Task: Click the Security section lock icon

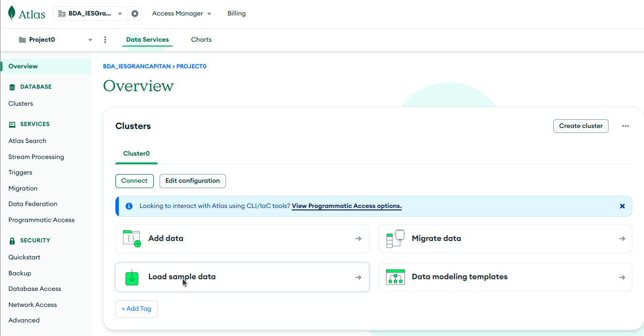Action: (12, 240)
